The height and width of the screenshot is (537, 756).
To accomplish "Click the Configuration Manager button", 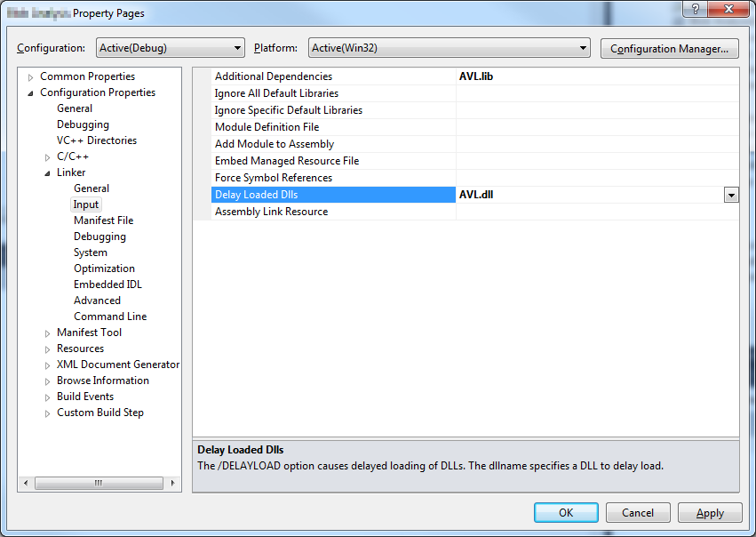I will coord(670,48).
